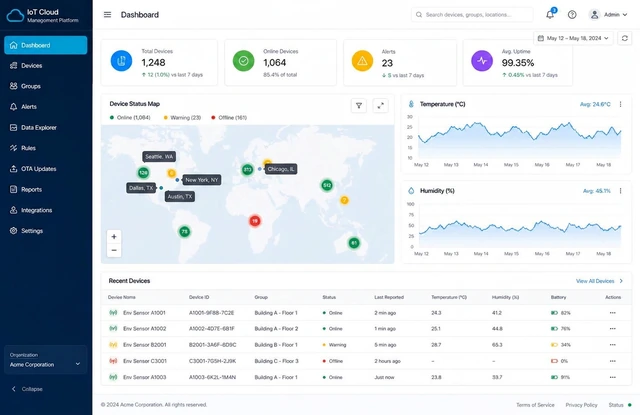Click View All Devices link

599,281
